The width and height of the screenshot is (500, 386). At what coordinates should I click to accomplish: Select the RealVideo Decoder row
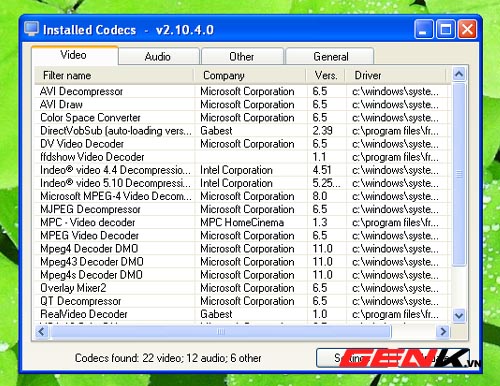[243, 314]
